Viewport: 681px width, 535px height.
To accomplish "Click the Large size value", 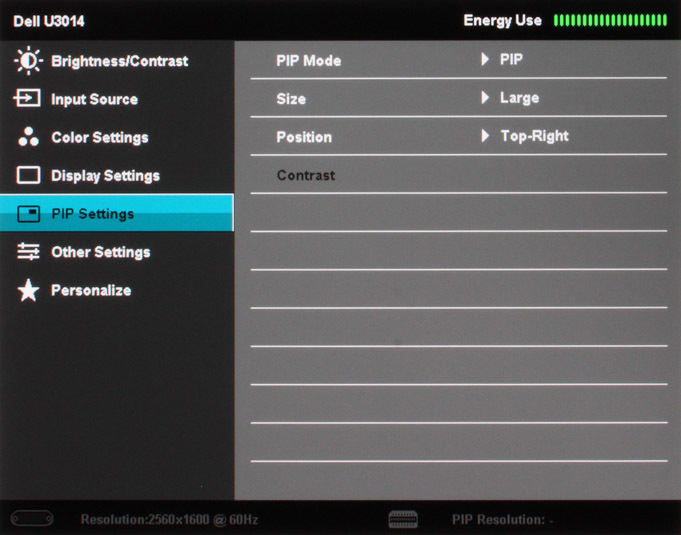I will point(519,98).
